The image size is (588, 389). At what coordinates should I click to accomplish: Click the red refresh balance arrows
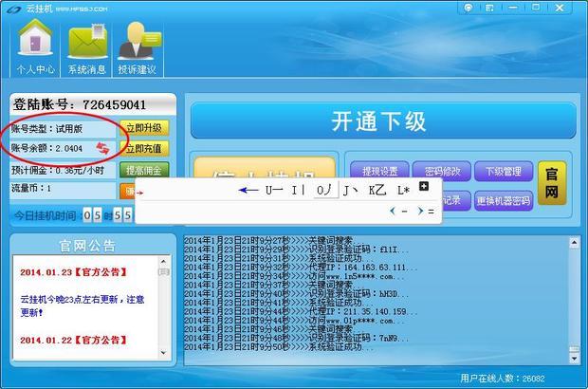coord(102,148)
